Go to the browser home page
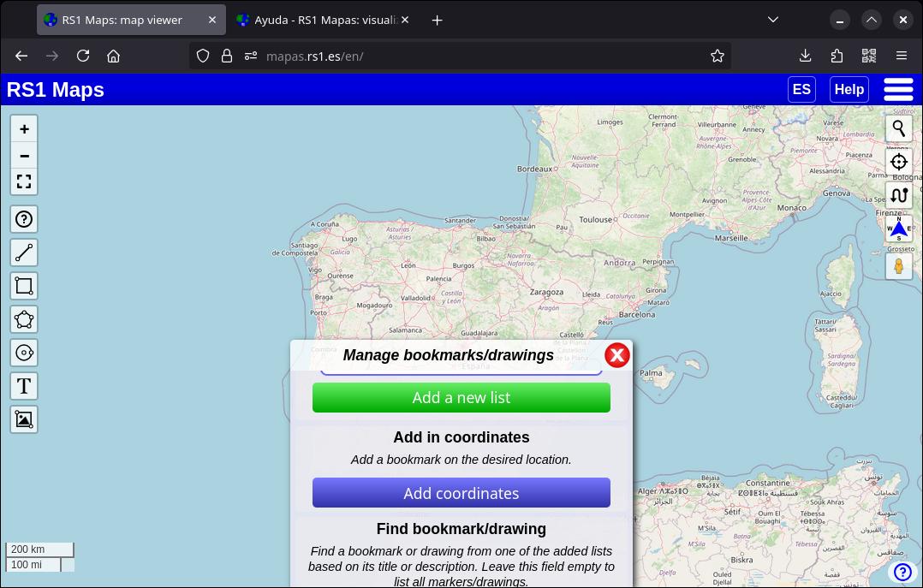The width and height of the screenshot is (923, 588). (x=114, y=56)
